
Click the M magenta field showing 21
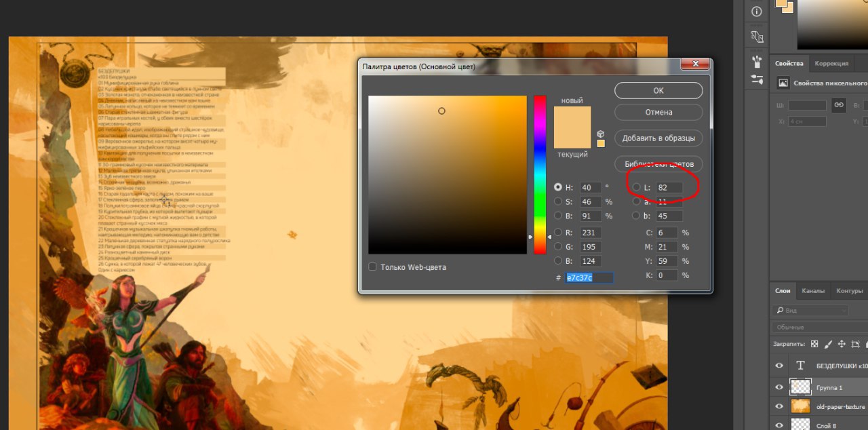pyautogui.click(x=667, y=247)
